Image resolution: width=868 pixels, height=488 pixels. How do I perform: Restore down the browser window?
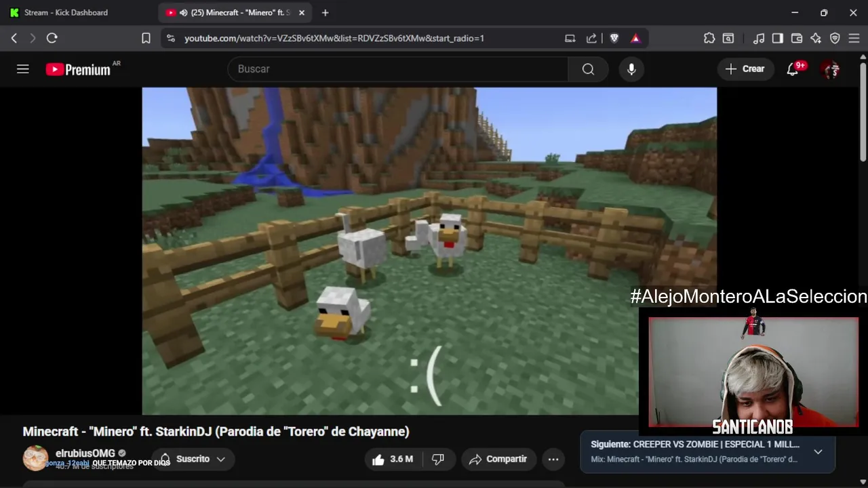point(824,13)
